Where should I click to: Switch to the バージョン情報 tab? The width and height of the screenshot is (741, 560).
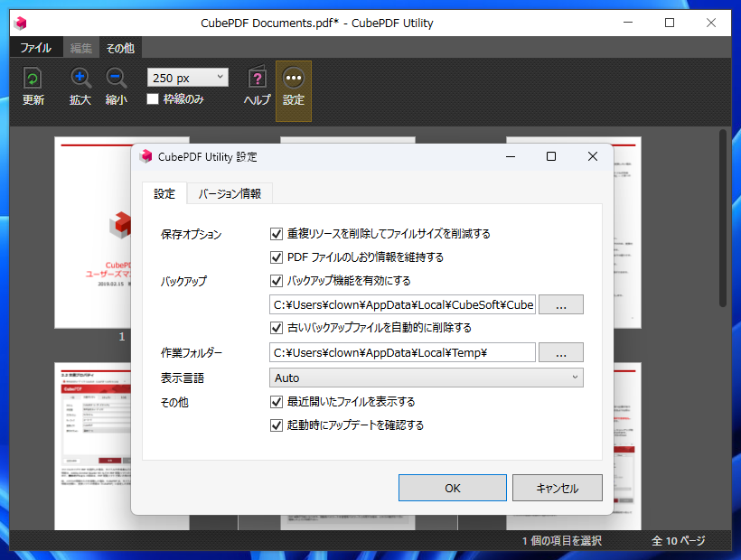(230, 193)
